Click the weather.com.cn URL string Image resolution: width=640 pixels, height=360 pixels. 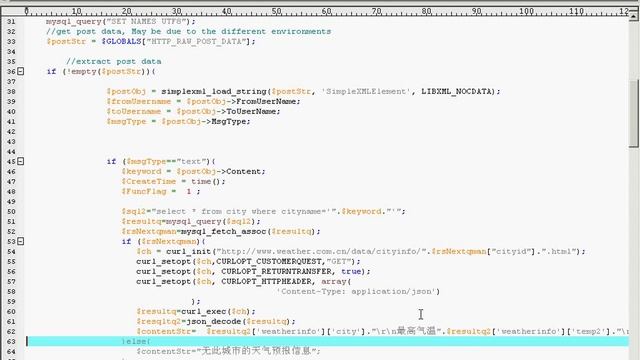coord(322,251)
